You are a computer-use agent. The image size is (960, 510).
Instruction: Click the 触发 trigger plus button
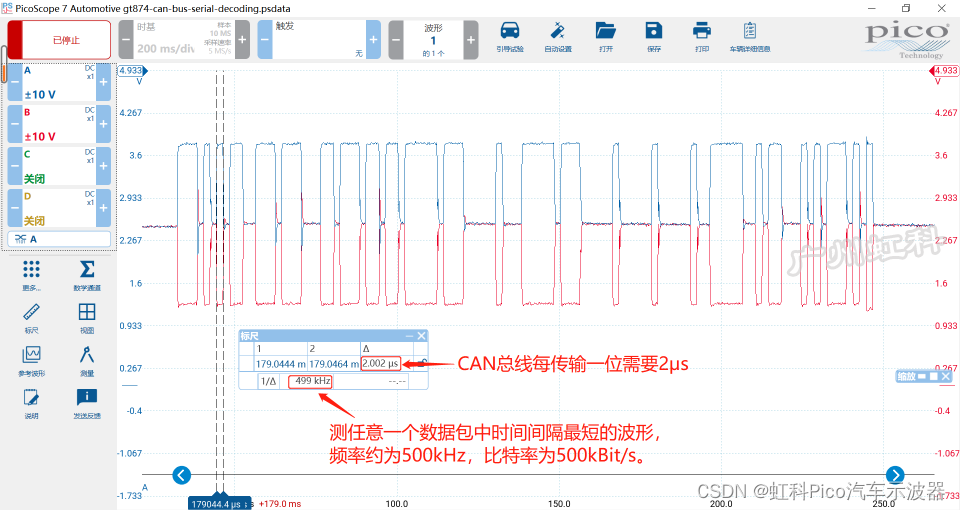(373, 40)
